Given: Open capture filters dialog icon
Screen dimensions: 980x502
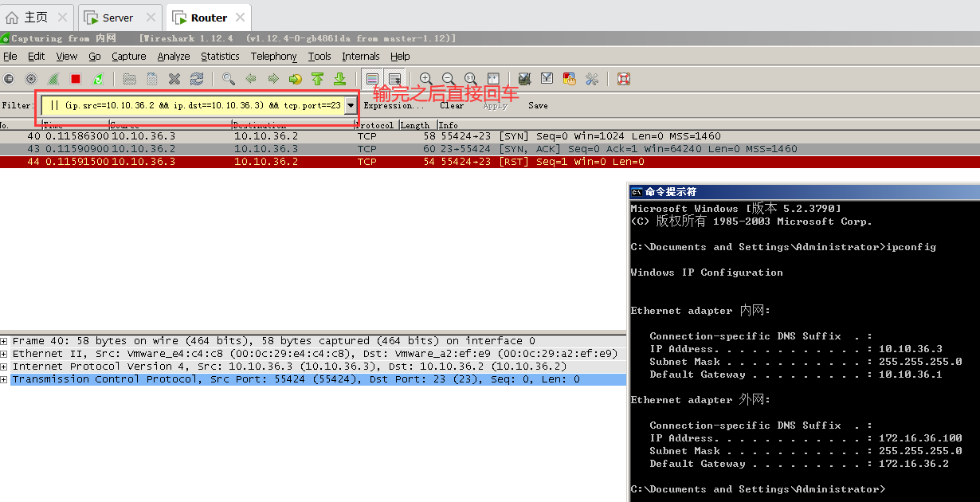Looking at the screenshot, I should click(524, 79).
